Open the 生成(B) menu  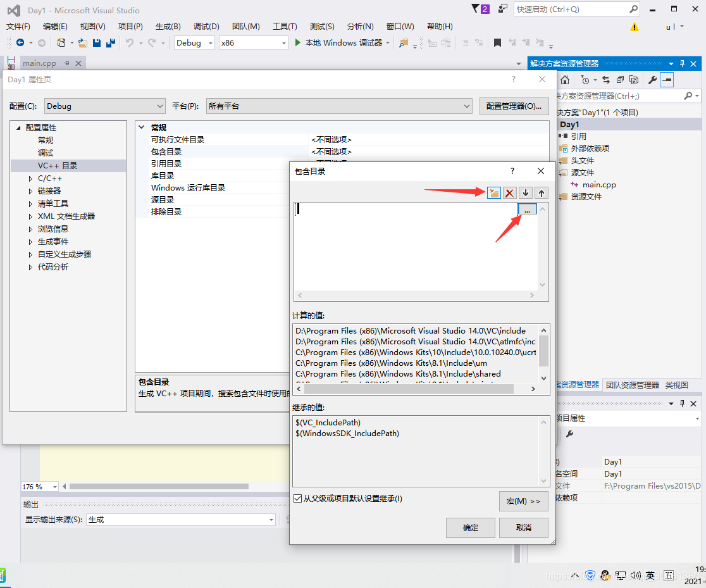(x=168, y=27)
